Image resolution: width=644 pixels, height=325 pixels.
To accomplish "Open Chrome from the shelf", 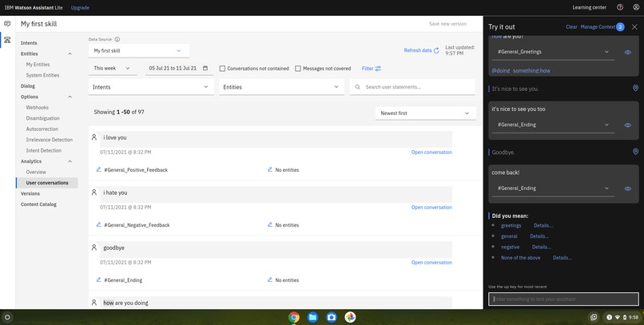I will pos(294,317).
